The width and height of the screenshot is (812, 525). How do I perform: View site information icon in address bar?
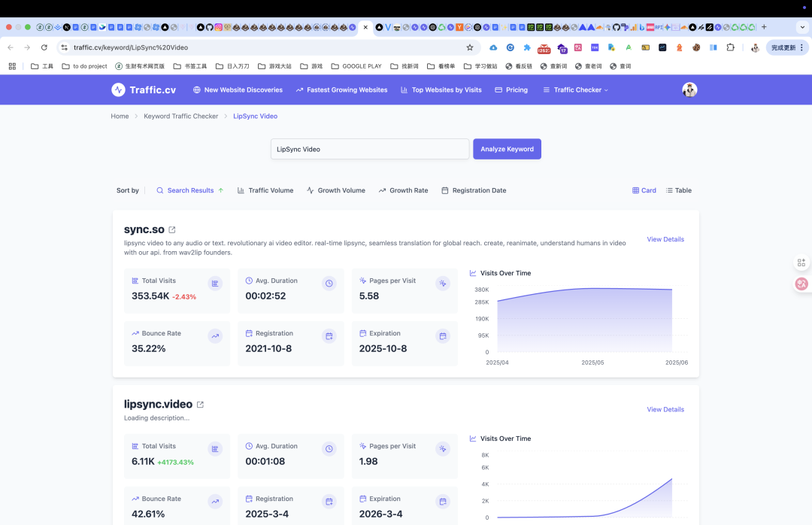(x=64, y=47)
